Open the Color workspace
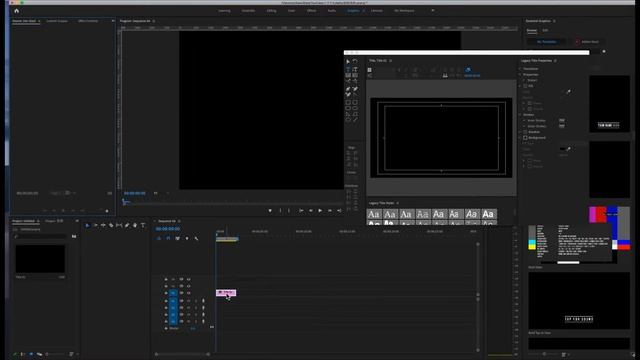Image resolution: width=640 pixels, height=360 pixels. coord(291,11)
